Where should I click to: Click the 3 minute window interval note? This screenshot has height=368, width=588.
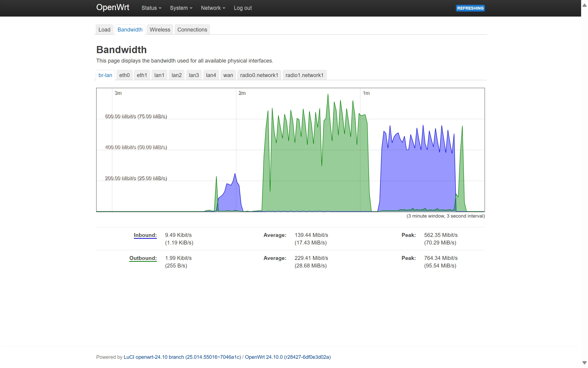pos(445,216)
